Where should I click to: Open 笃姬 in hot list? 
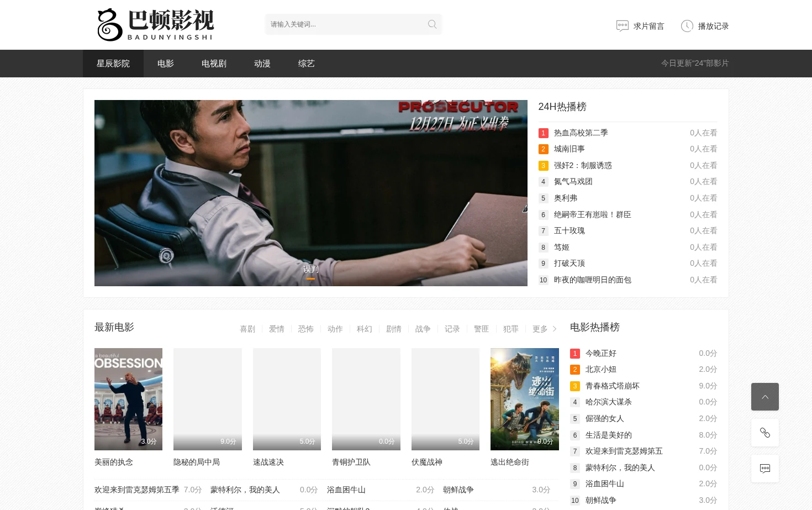[562, 247]
